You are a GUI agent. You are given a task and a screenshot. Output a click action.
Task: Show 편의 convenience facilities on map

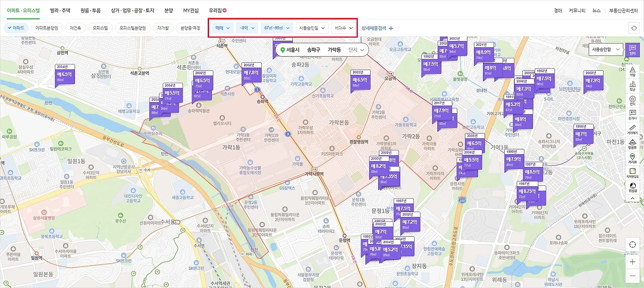pyautogui.click(x=632, y=100)
